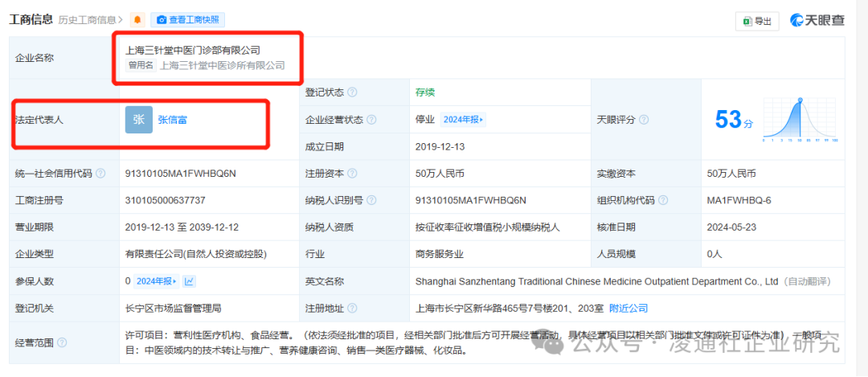The height and width of the screenshot is (377, 868).
Task: Select company type 有限责任公司(自然人投资或控股)
Action: point(197,254)
